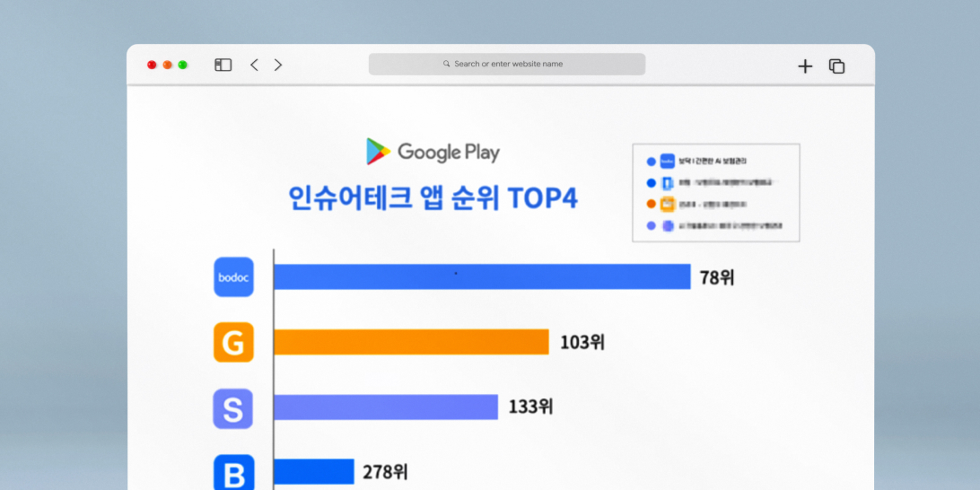Click the blue bodoc bar in chart
The height and width of the screenshot is (490, 980).
click(482, 276)
